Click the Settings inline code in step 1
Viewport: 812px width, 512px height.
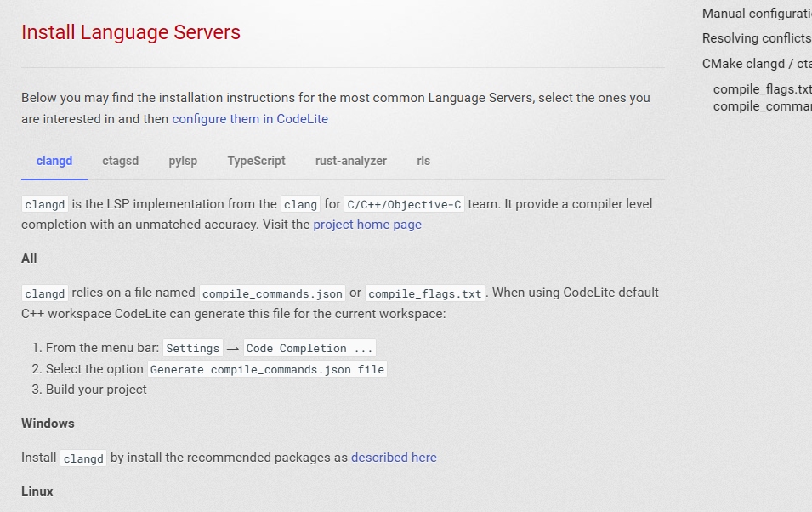[x=193, y=348]
